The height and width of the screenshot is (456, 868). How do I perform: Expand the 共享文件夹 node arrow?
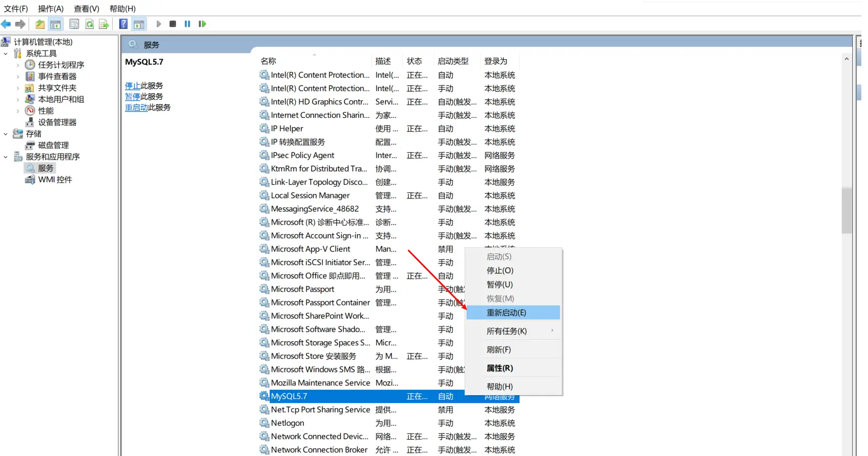pos(18,88)
